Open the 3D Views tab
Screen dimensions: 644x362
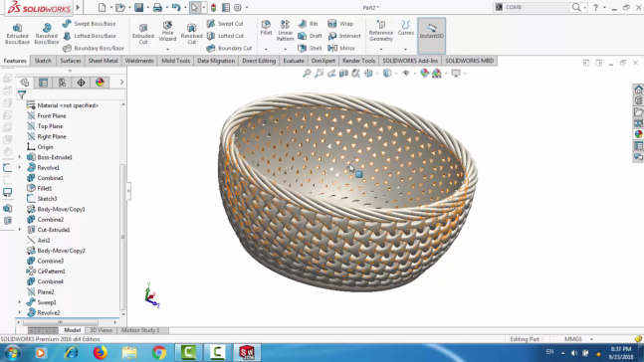tap(101, 330)
